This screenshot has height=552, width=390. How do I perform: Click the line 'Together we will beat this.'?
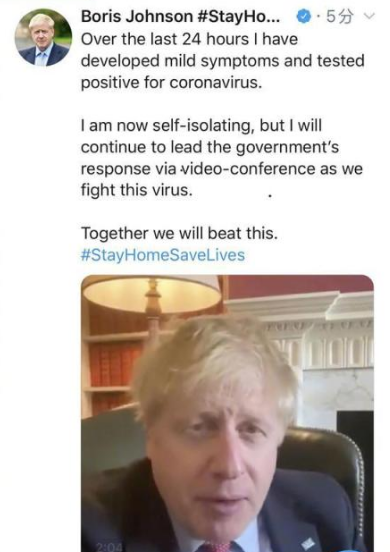[179, 233]
